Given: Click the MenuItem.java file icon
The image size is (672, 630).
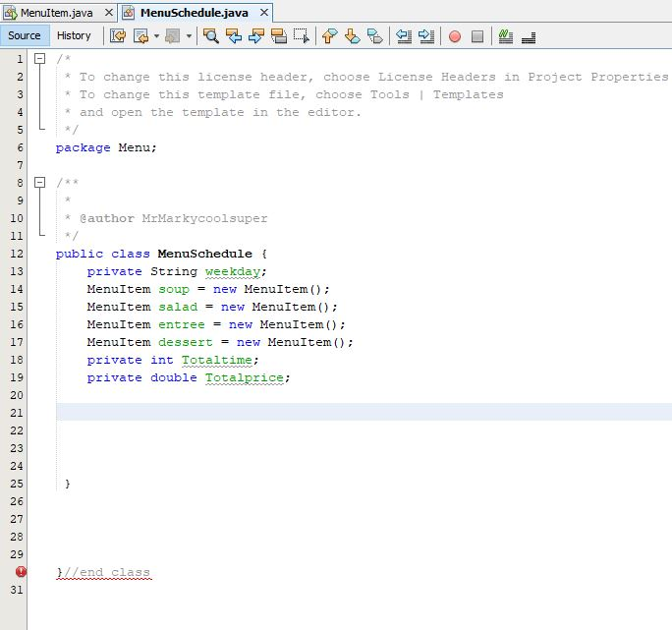Looking at the screenshot, I should tap(10, 13).
